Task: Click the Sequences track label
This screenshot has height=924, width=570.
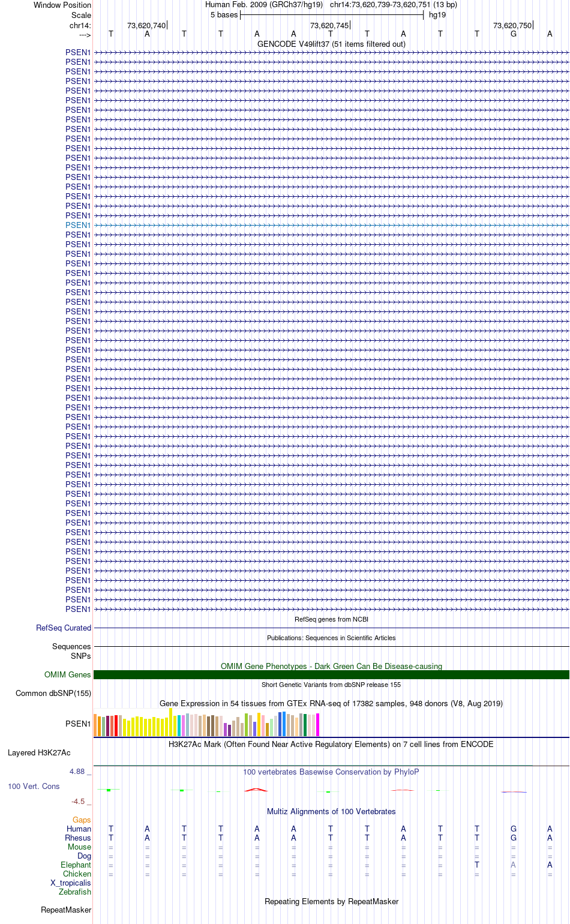Action: point(71,646)
